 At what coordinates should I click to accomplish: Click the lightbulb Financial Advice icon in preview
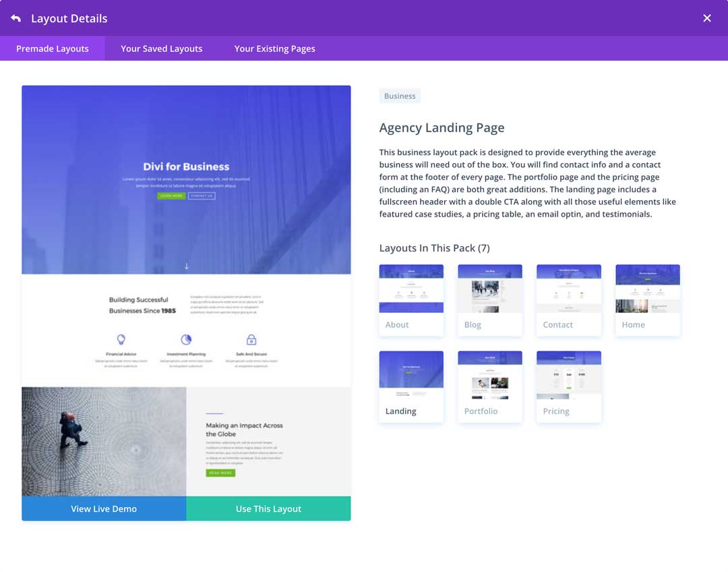click(121, 339)
